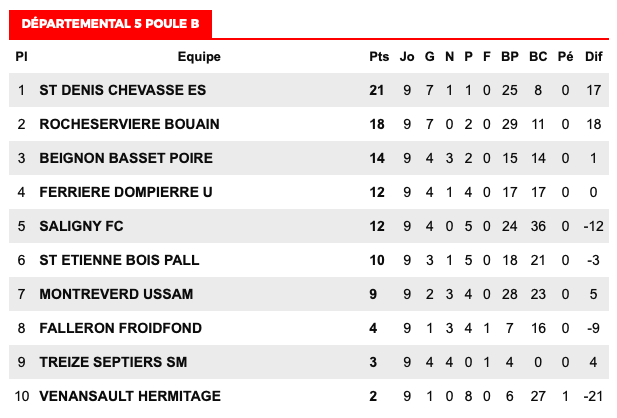The height and width of the screenshot is (418, 617).
Task: Select the MONTREVERD USSAM team name
Action: pyautogui.click(x=116, y=294)
